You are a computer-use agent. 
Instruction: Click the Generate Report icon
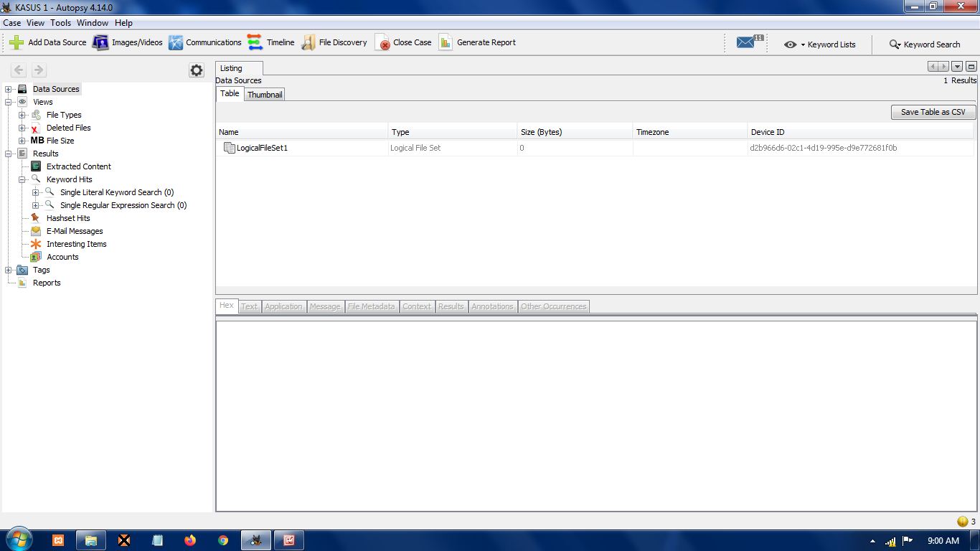pos(446,42)
